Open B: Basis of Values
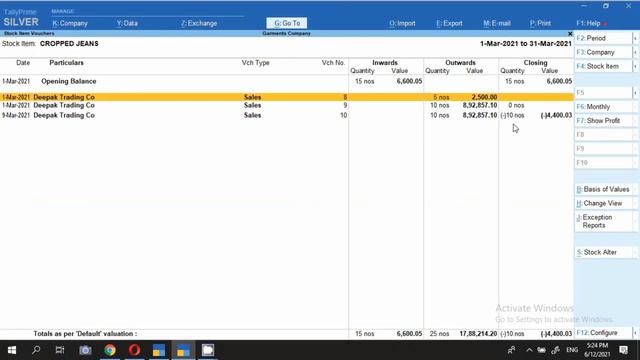 click(x=603, y=189)
